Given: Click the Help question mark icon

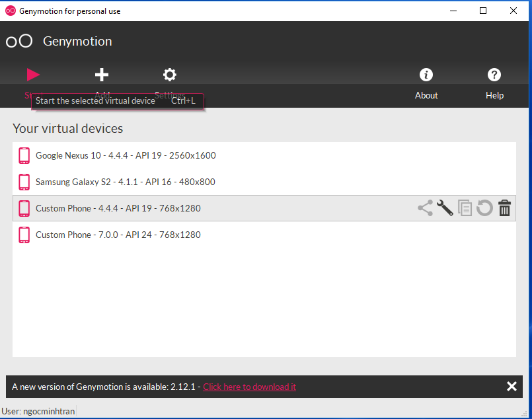Looking at the screenshot, I should (x=494, y=75).
